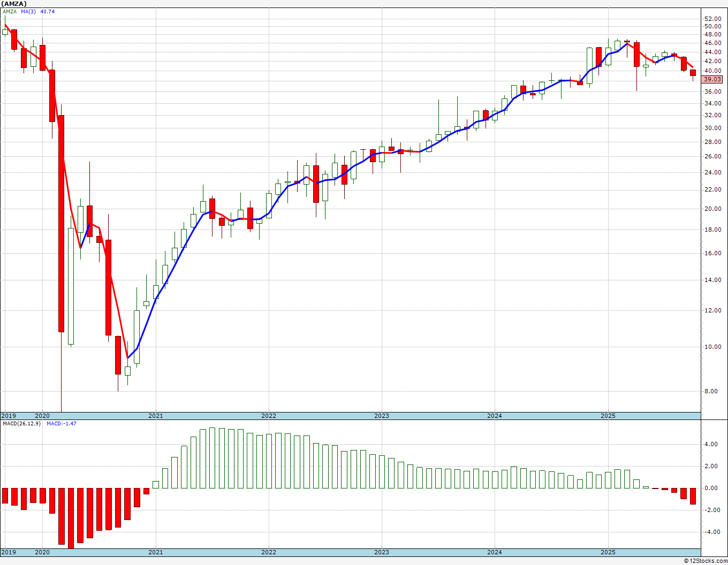
Task: Click the MA(3) indicator label
Action: [x=29, y=11]
